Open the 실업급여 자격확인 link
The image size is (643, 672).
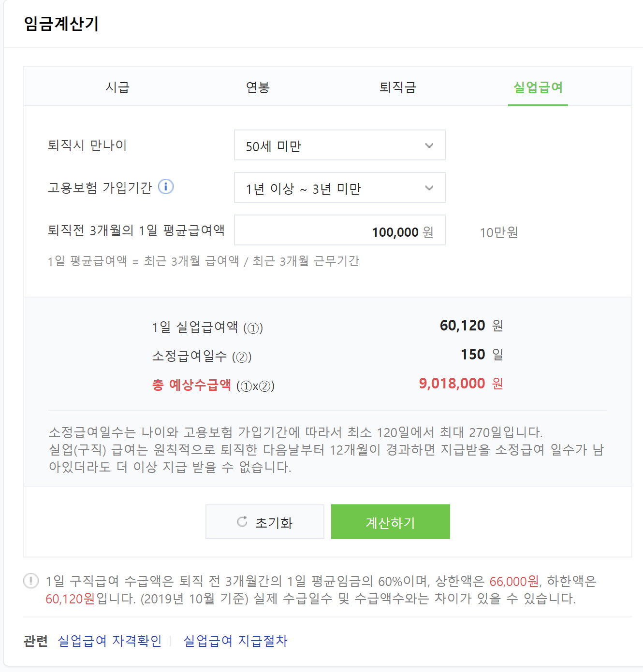110,641
